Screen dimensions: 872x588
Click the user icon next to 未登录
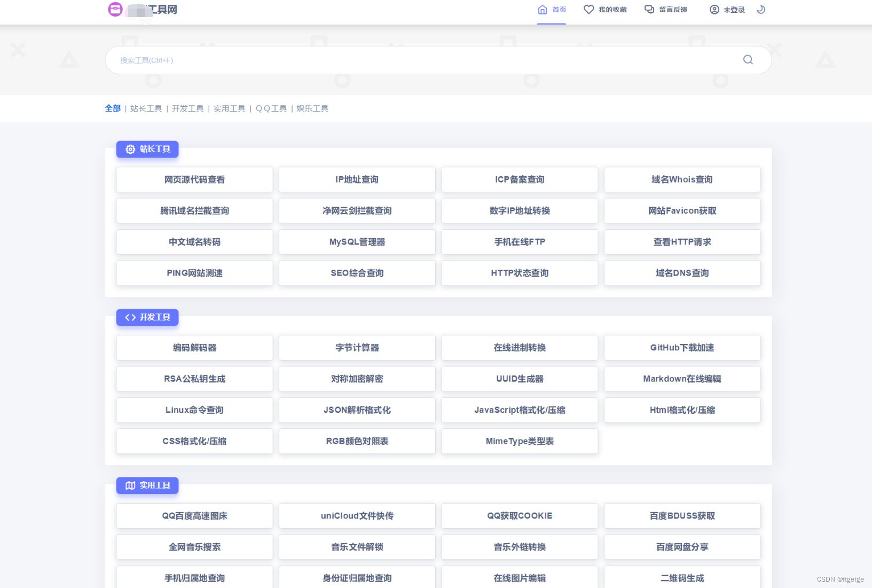714,9
